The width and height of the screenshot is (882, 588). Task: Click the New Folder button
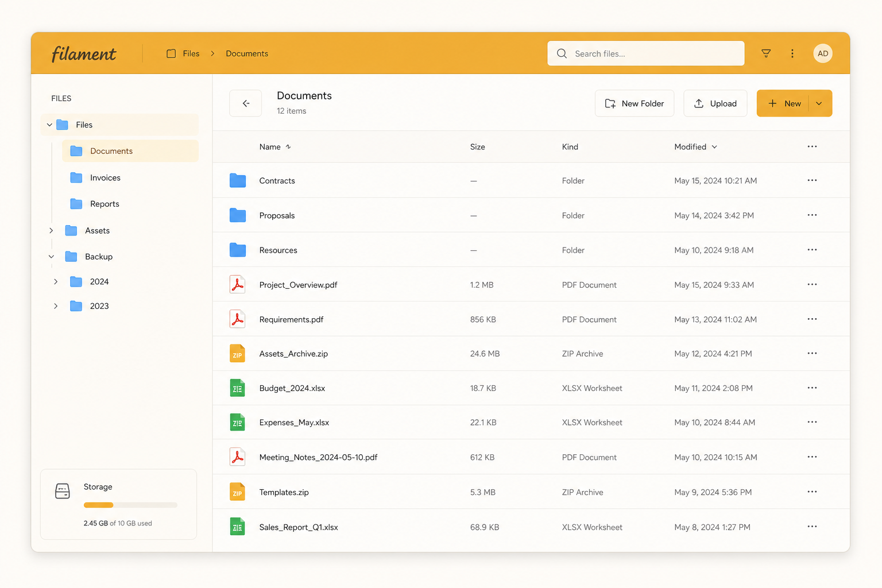pos(635,103)
